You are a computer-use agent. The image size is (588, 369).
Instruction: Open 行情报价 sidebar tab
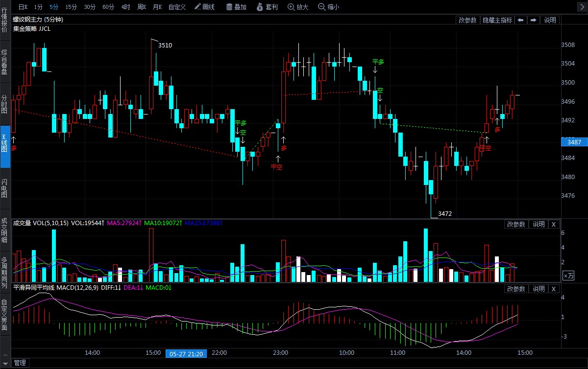pyautogui.click(x=4, y=19)
